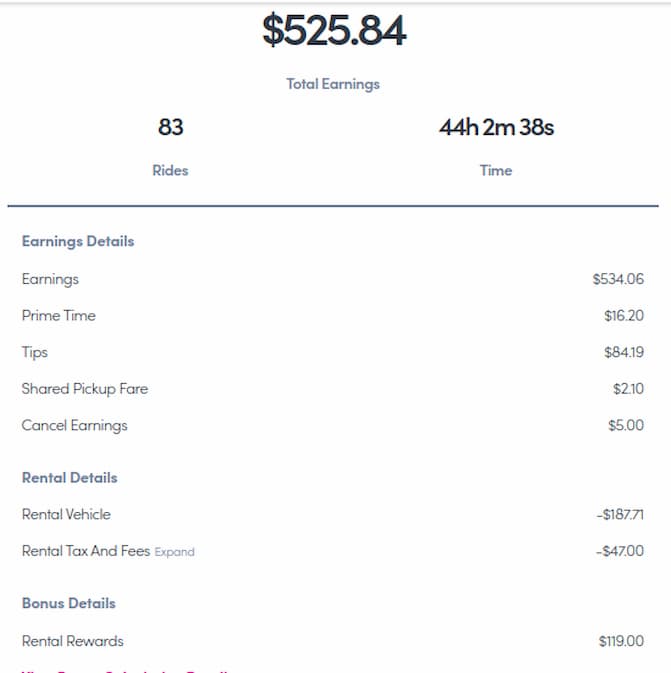The height and width of the screenshot is (673, 671).
Task: Click the Rental Tax And Fees label
Action: coord(86,551)
